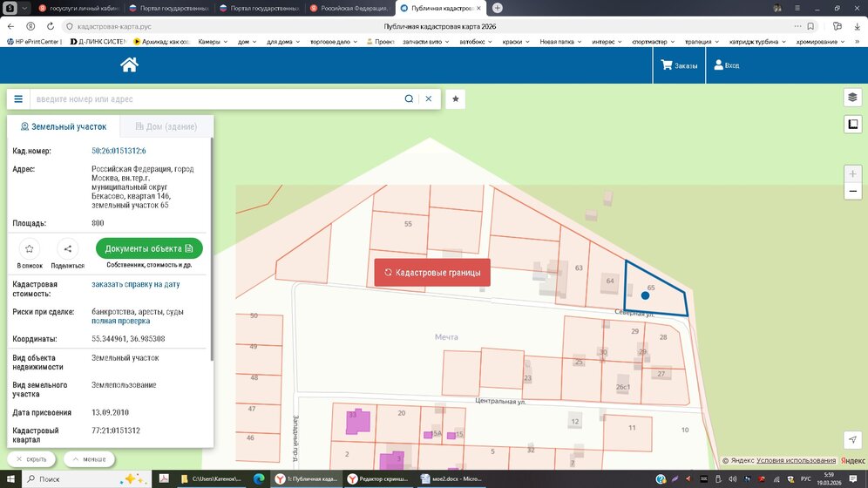The width and height of the screenshot is (868, 488).
Task: Show more bookmarks with the chevron
Action: (858, 42)
